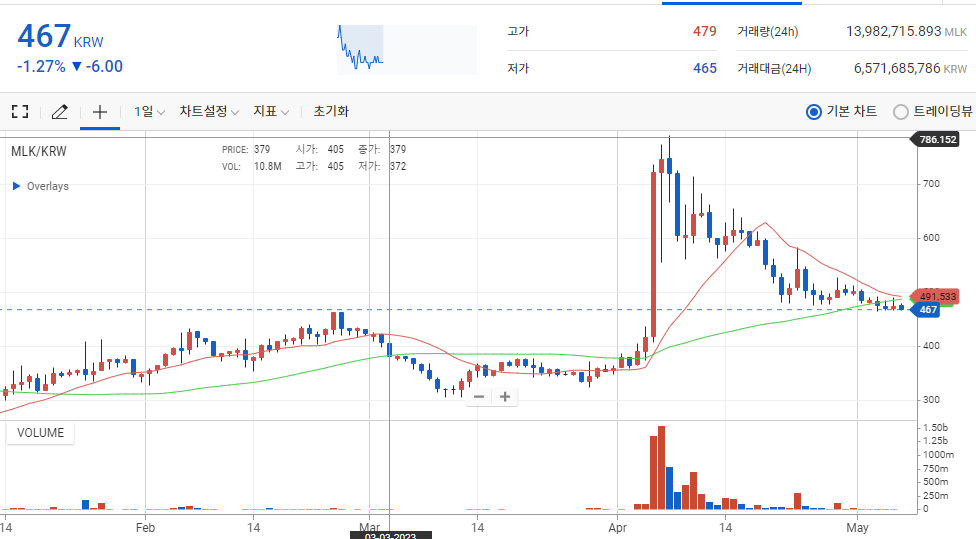
Task: Click the 고가 value 479
Action: (x=705, y=31)
